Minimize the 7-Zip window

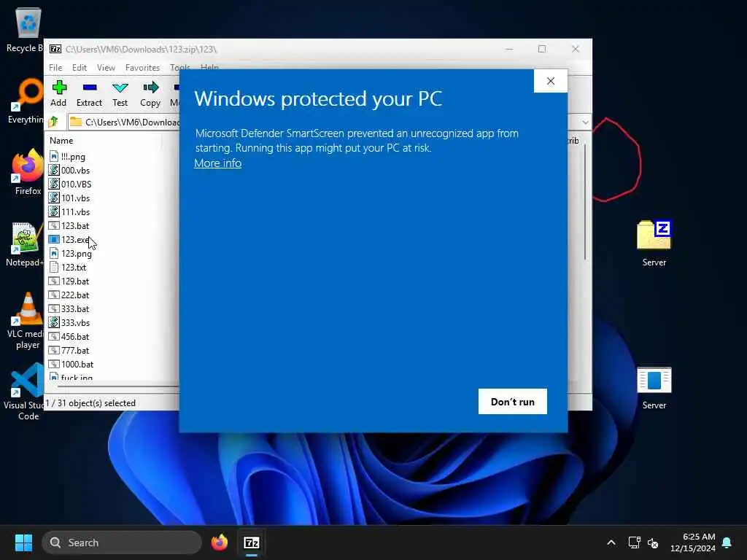pyautogui.click(x=509, y=49)
